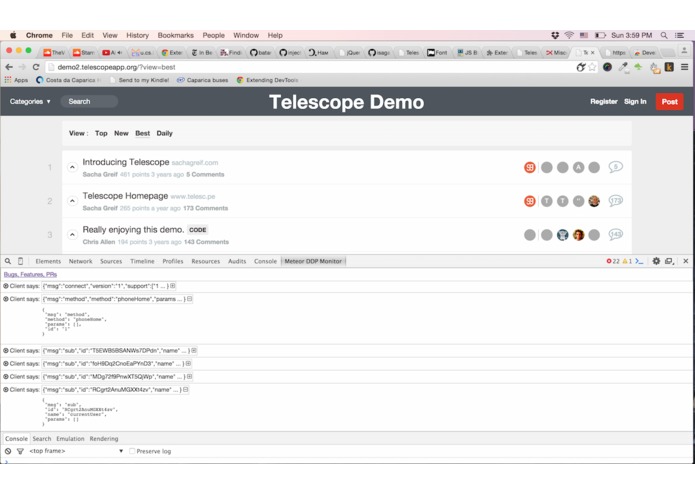Open the 173 Comments text link

(x=205, y=208)
